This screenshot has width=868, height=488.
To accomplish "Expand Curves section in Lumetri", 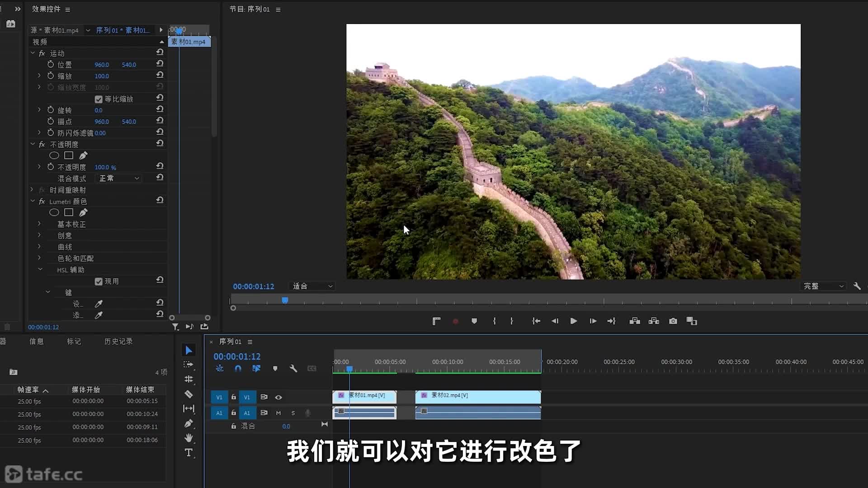I will click(x=39, y=247).
